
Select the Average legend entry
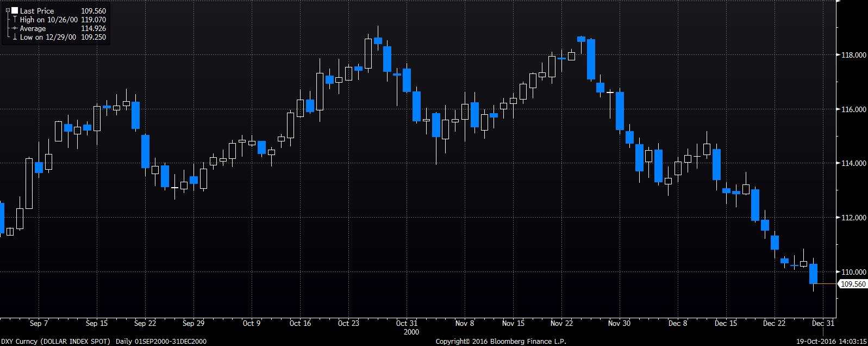coord(33,28)
